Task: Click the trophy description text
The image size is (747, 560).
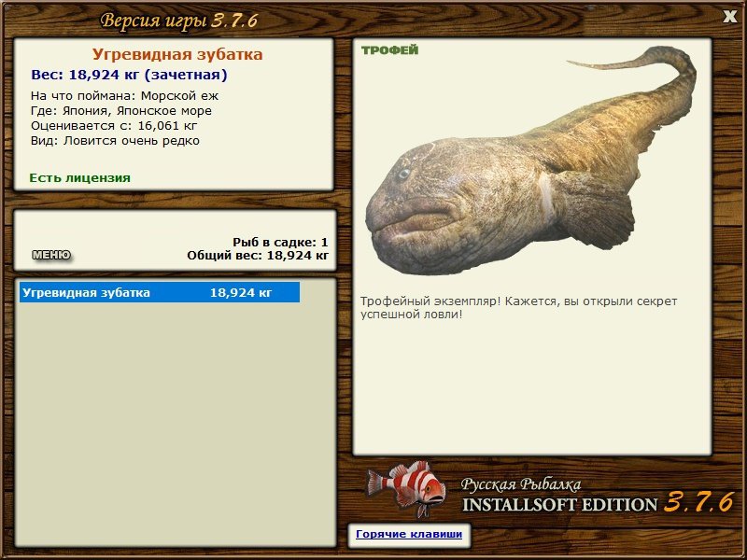Action: click(518, 308)
